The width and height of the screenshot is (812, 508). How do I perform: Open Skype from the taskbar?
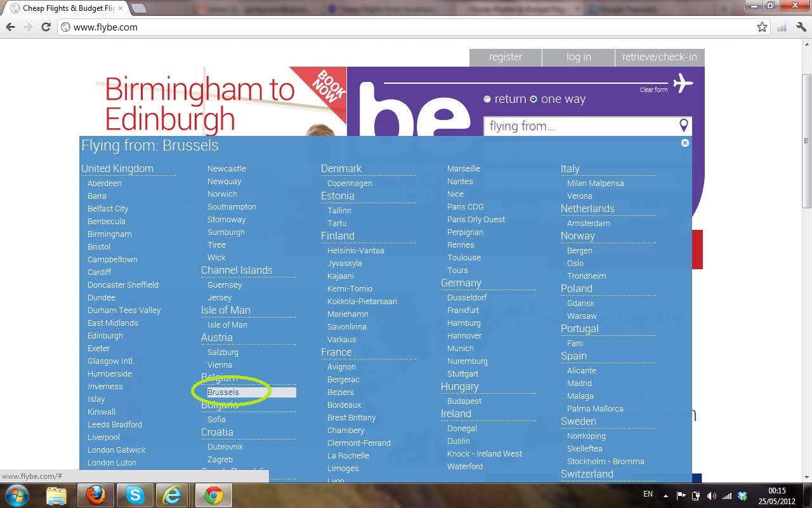pos(134,495)
